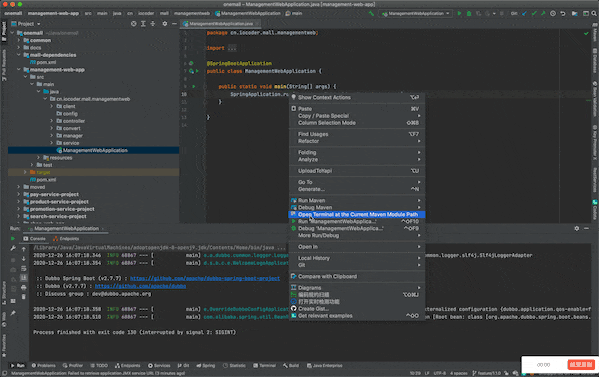Click Git branch indicator in status bar
The image size is (599, 377).
[486, 373]
